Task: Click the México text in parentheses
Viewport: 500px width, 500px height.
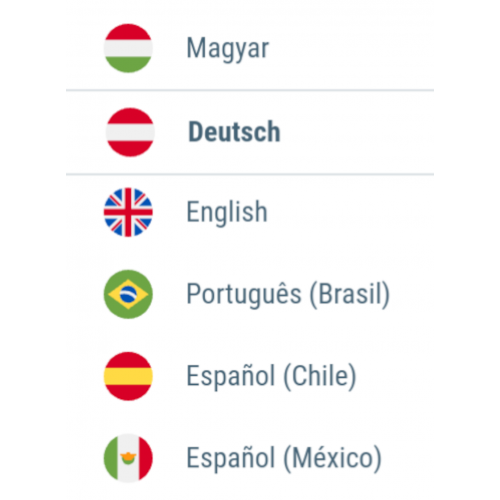Action: click(x=332, y=458)
